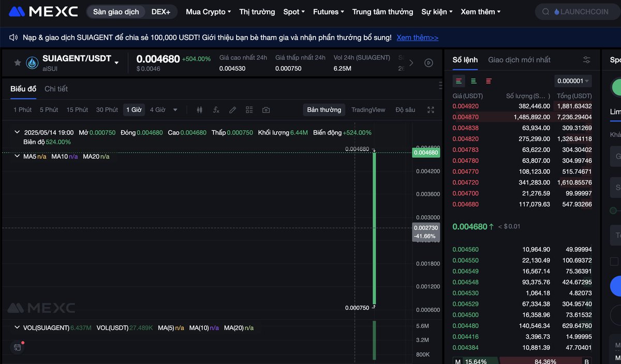Go to Trung tâm thưởng page
The image size is (621, 364).
pyautogui.click(x=382, y=11)
